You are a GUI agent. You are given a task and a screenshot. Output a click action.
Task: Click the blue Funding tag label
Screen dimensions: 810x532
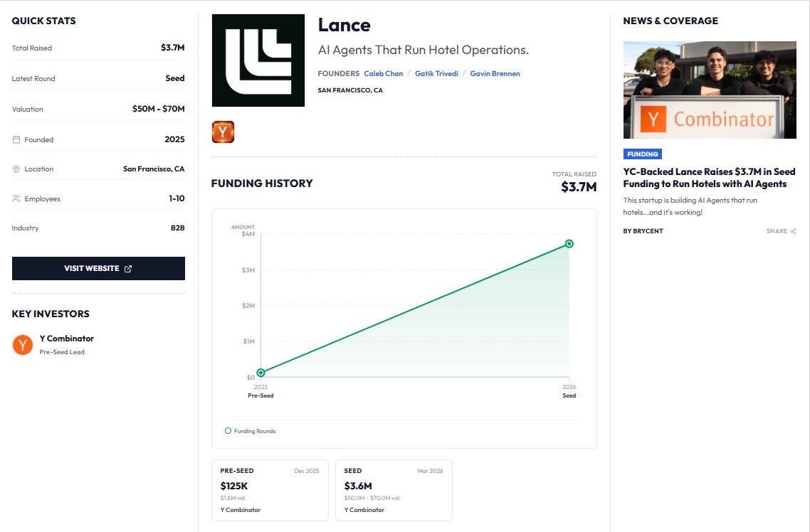[642, 154]
